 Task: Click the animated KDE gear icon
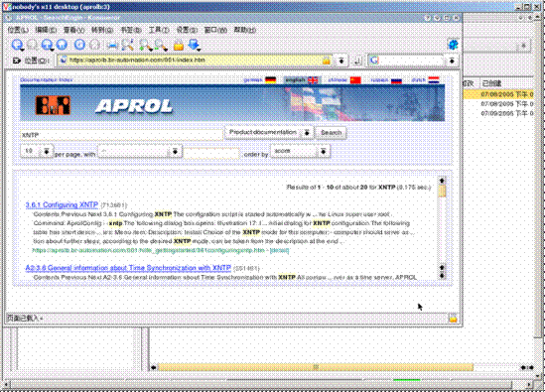[x=453, y=45]
